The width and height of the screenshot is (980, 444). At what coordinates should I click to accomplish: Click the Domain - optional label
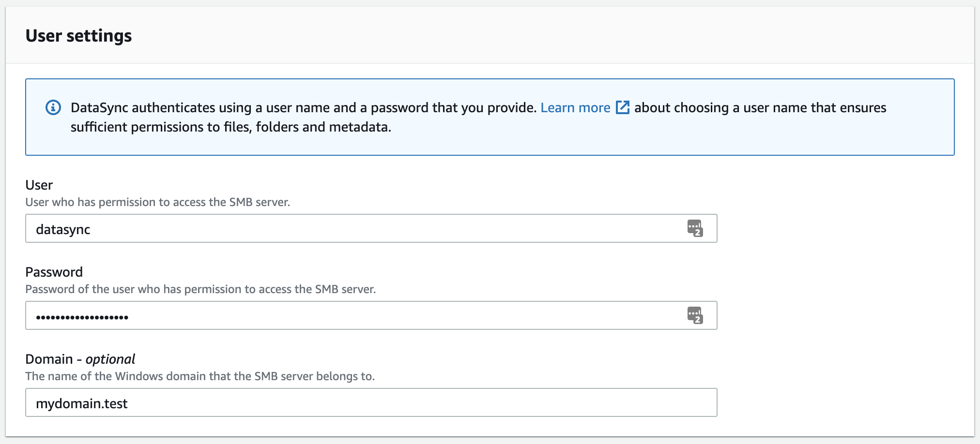[80, 359]
